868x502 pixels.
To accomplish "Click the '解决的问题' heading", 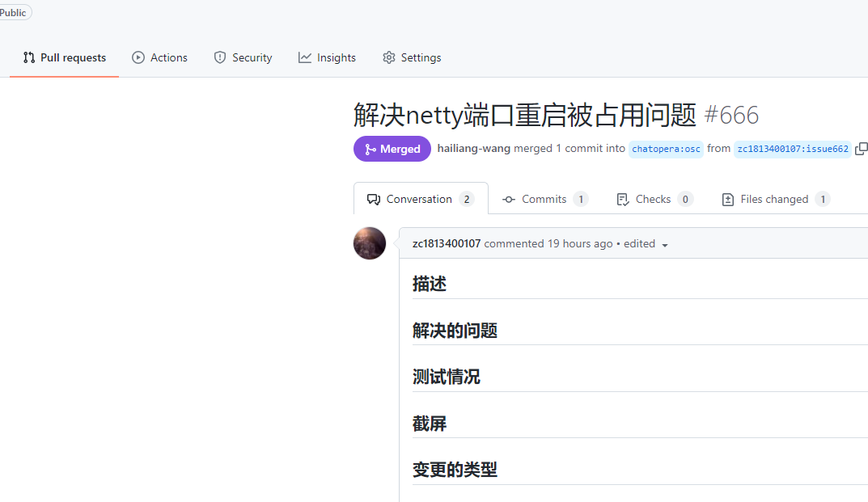I will 455,331.
